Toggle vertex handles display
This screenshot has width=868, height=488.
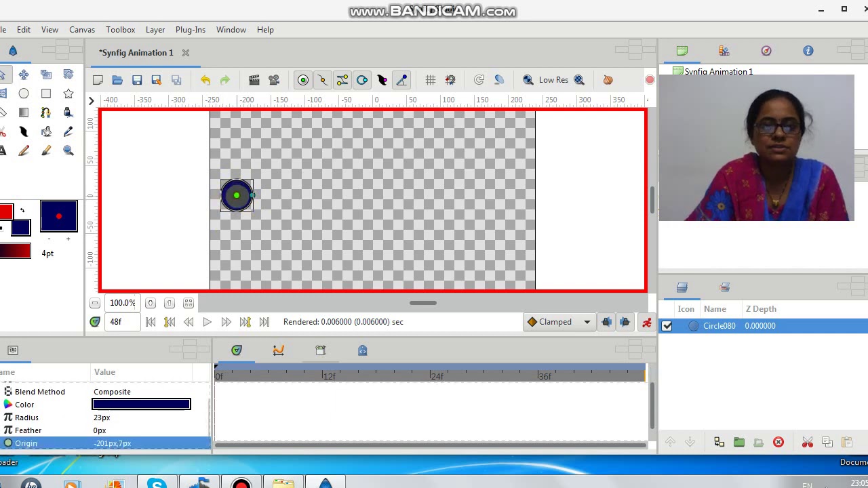pos(323,80)
